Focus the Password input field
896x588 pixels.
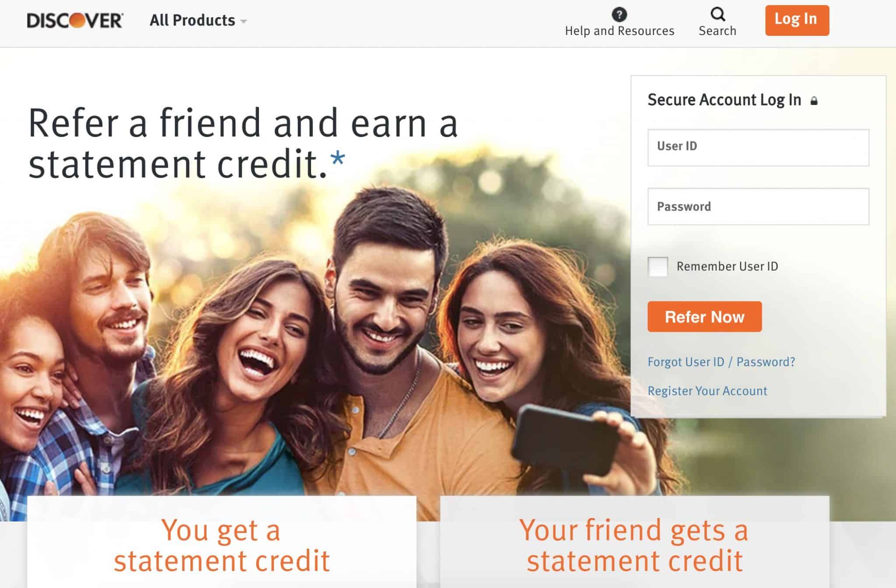(758, 206)
